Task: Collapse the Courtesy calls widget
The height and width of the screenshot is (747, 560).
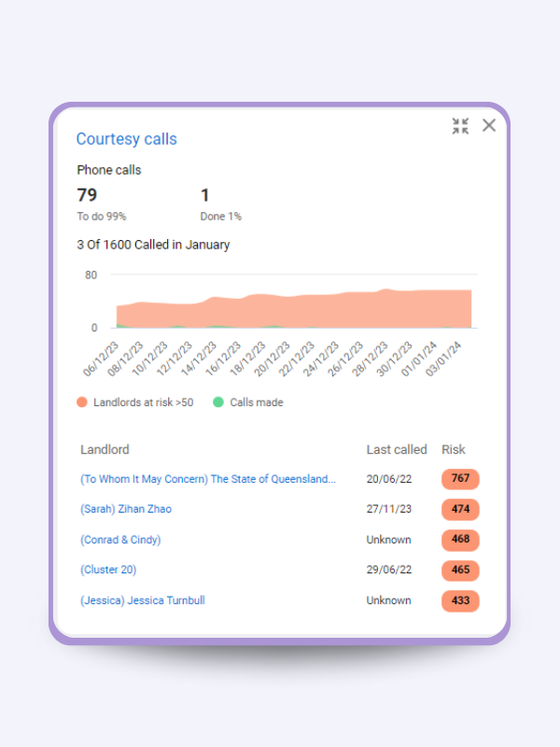Action: tap(460, 126)
